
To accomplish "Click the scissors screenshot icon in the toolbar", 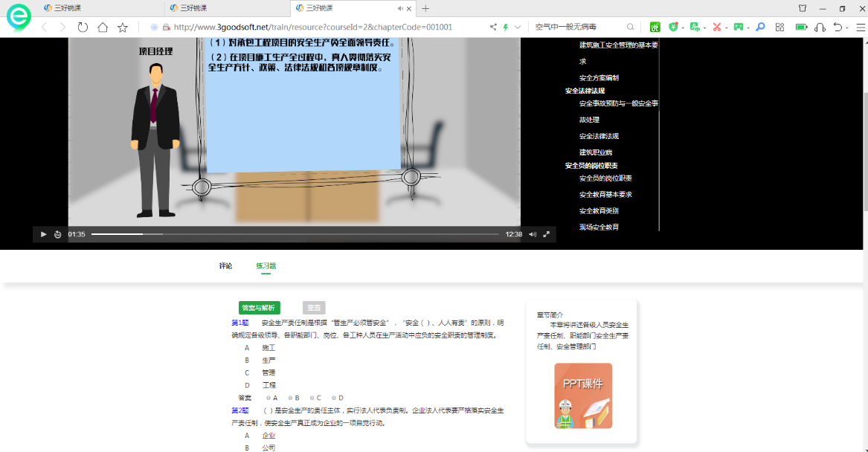I will coord(716,25).
